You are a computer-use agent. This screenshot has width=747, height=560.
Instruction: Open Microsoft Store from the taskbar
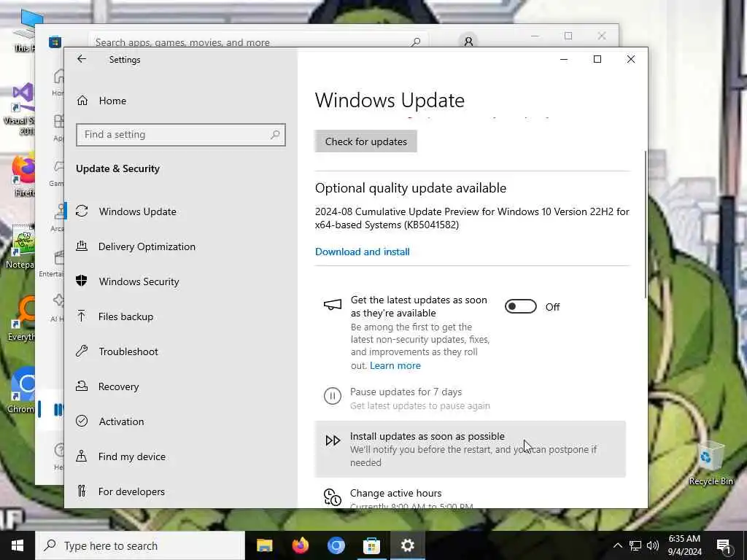371,545
